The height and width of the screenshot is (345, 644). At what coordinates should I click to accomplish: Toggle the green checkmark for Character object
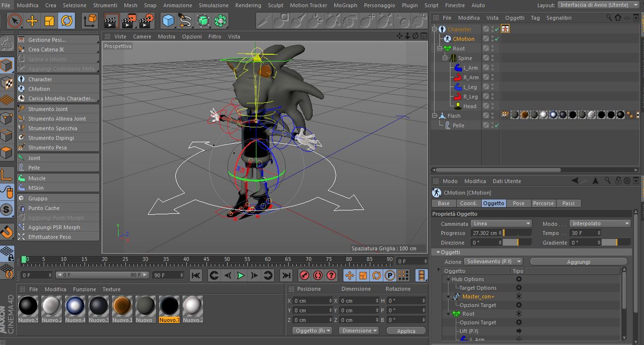pyautogui.click(x=497, y=29)
